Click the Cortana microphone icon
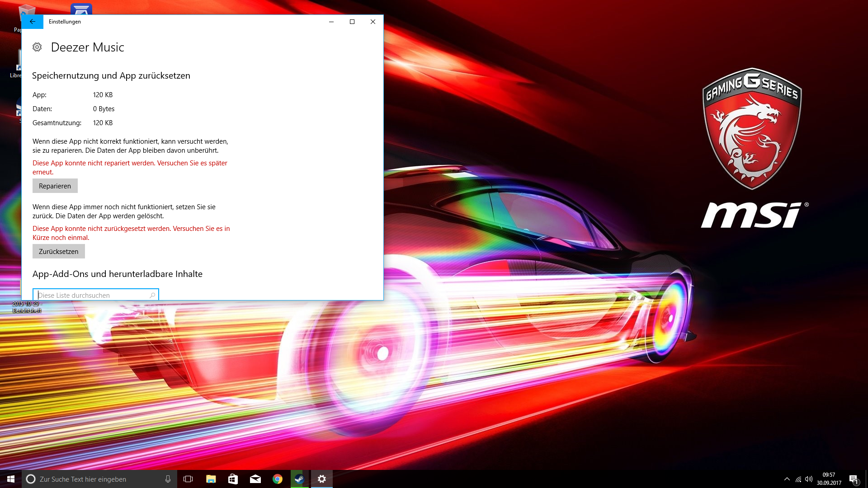Image resolution: width=868 pixels, height=488 pixels. pyautogui.click(x=168, y=479)
